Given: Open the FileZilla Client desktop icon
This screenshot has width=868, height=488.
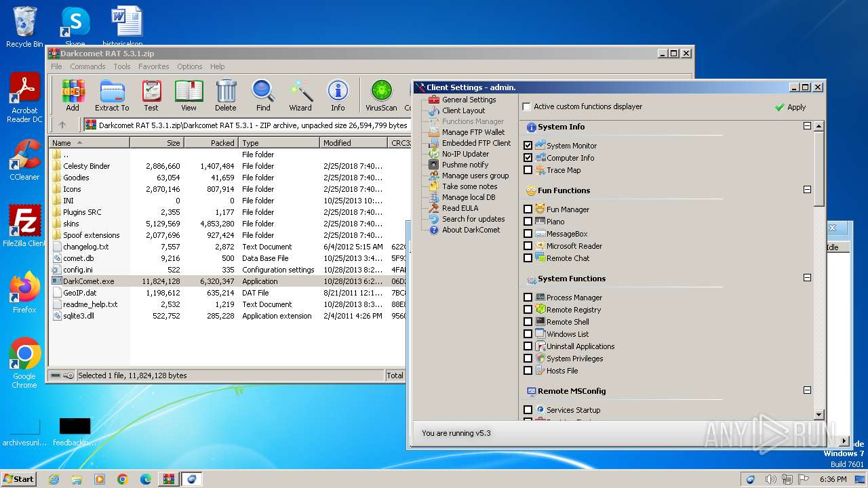Looking at the screenshot, I should [x=24, y=226].
